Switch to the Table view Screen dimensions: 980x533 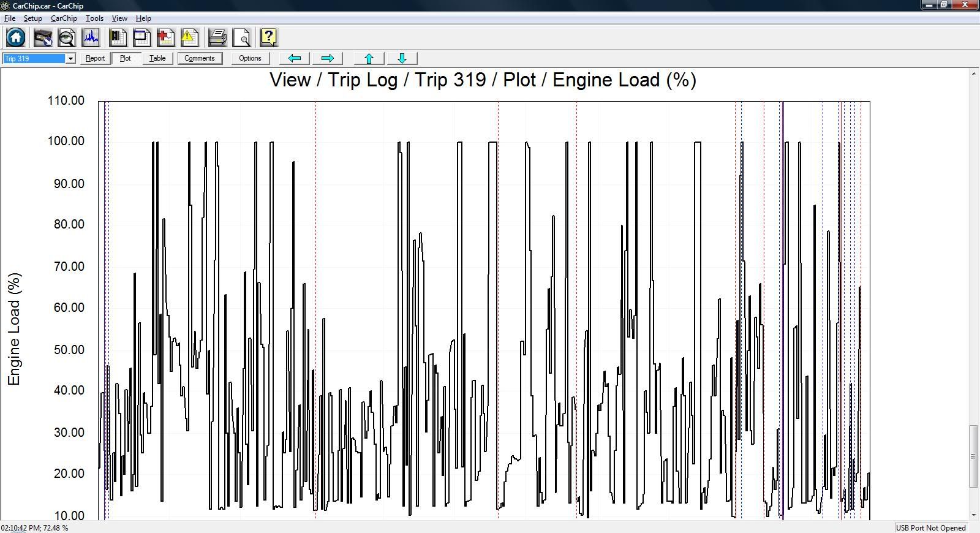click(x=157, y=58)
